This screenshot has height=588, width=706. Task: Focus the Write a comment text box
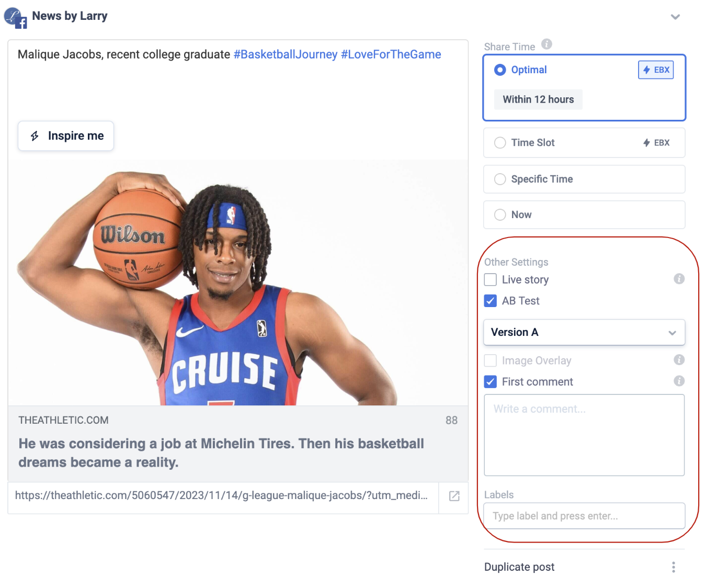click(584, 435)
